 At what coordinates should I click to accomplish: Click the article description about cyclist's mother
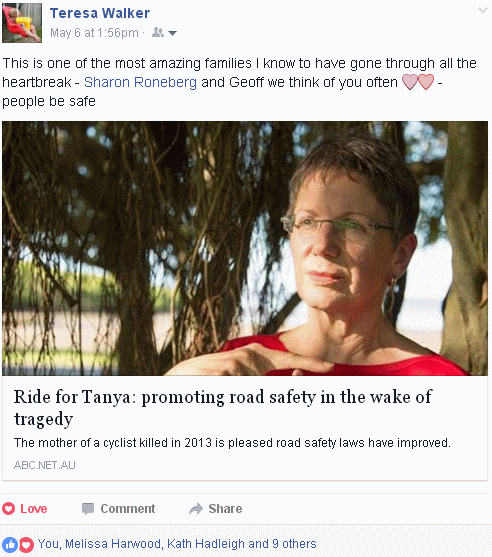point(232,443)
